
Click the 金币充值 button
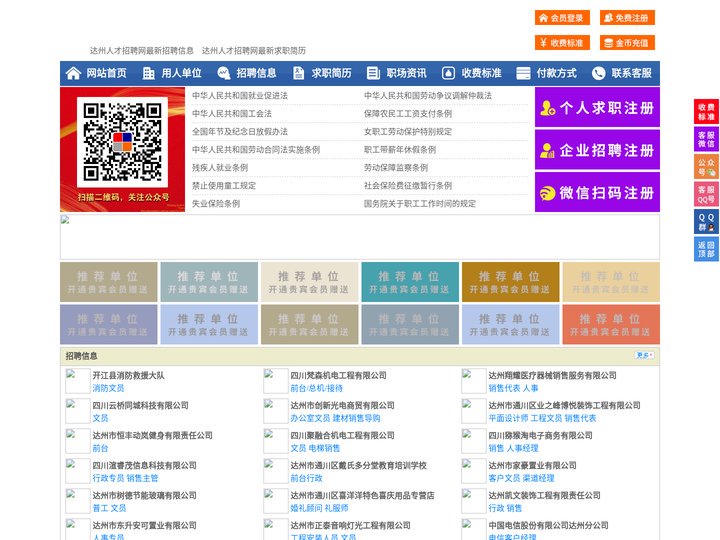pyautogui.click(x=627, y=43)
